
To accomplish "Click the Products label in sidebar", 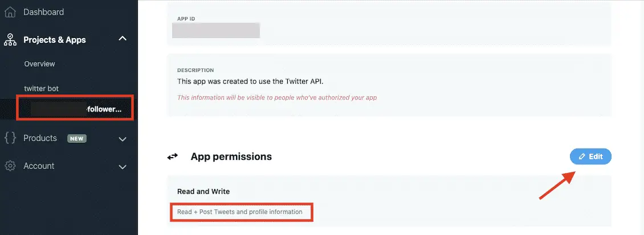I will (x=40, y=138).
